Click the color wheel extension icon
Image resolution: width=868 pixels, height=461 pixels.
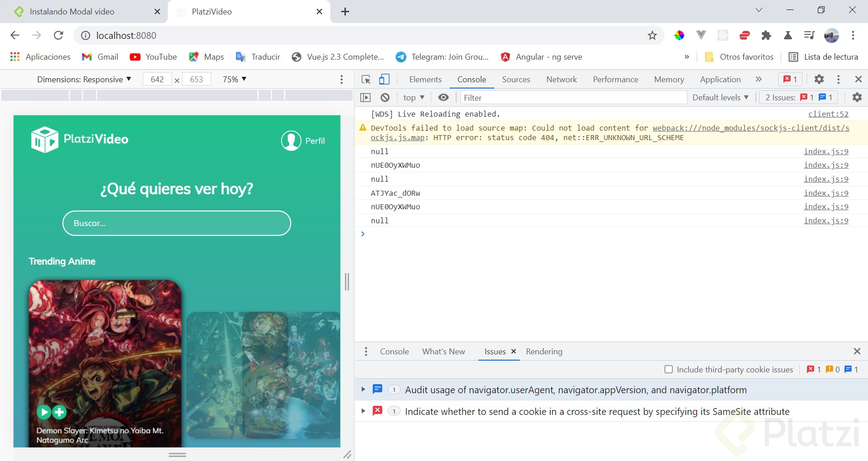coord(679,35)
